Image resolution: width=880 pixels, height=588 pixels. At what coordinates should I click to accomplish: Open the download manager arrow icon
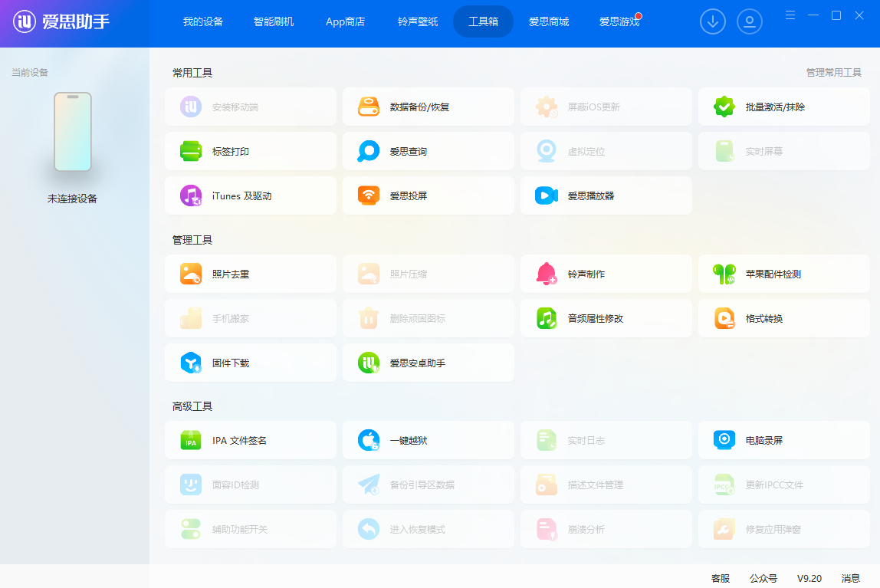click(713, 22)
